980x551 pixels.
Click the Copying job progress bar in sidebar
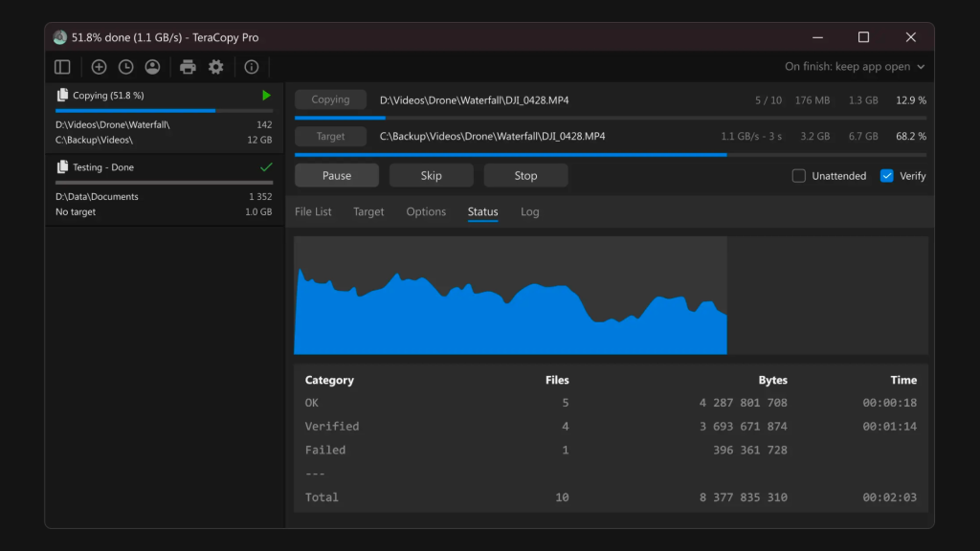(165, 111)
